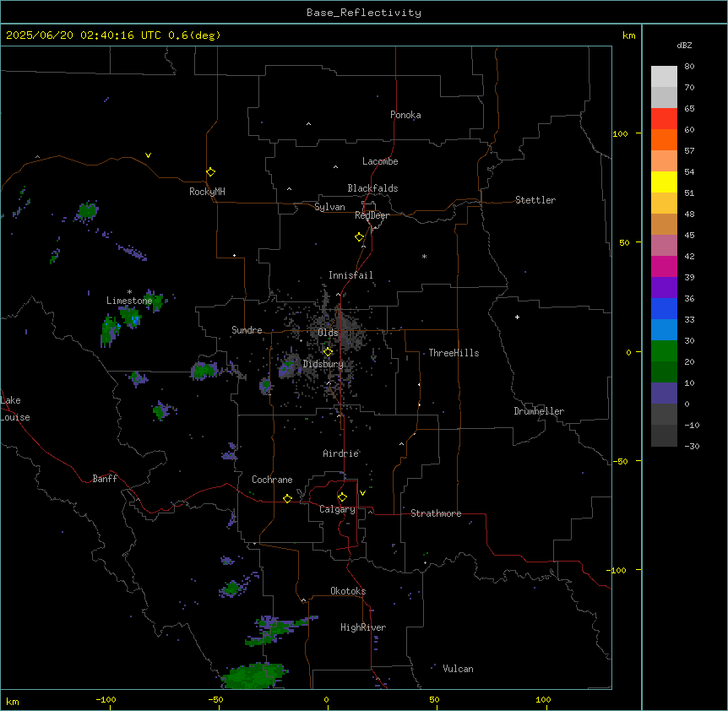Click the Blackfalds label
Viewport: 728px width, 711px height.
(x=372, y=188)
